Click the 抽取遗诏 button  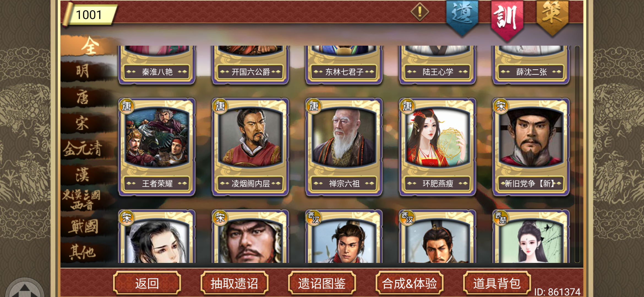tap(234, 283)
